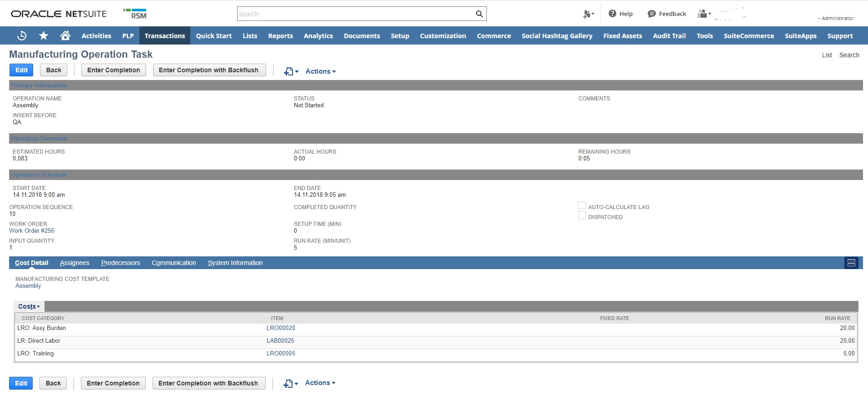Viewport: 868px width, 405px height.
Task: Open the Change Role user icon
Action: click(x=704, y=14)
